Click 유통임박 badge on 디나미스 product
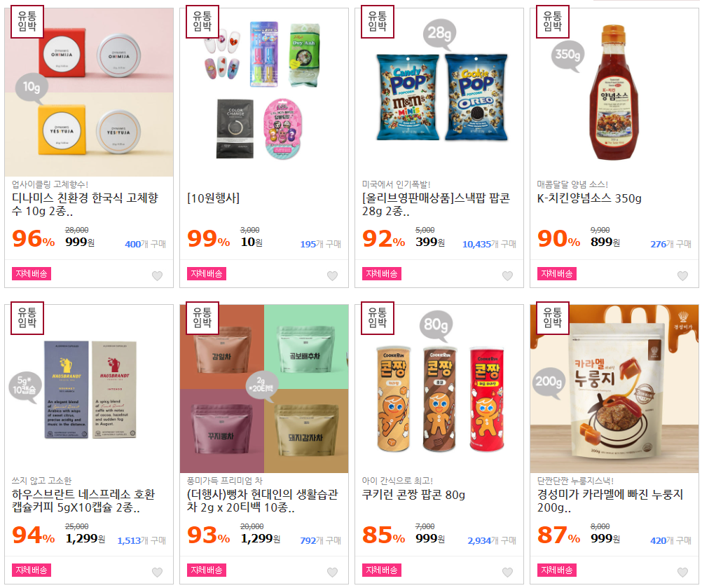702x588 pixels. click(x=27, y=21)
